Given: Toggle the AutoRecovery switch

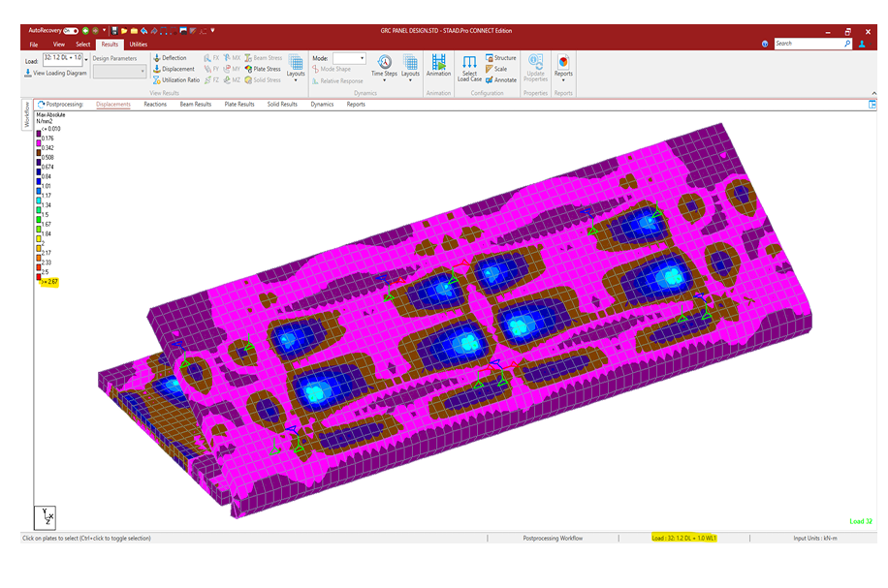Looking at the screenshot, I should (x=70, y=30).
